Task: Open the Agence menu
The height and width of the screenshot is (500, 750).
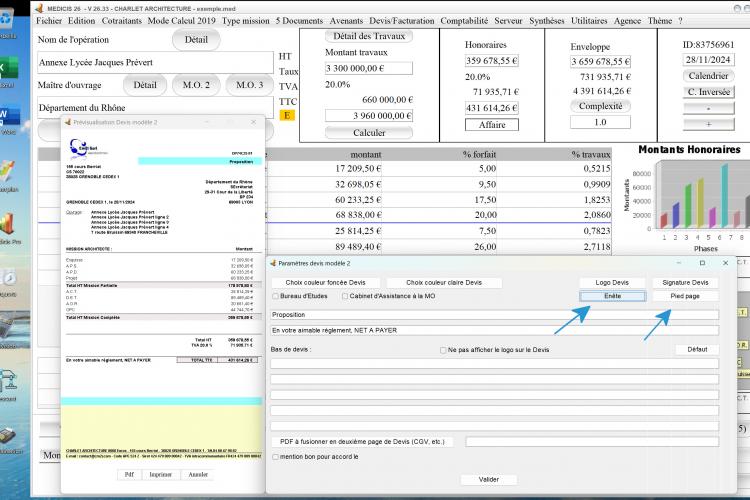Action: [628, 21]
